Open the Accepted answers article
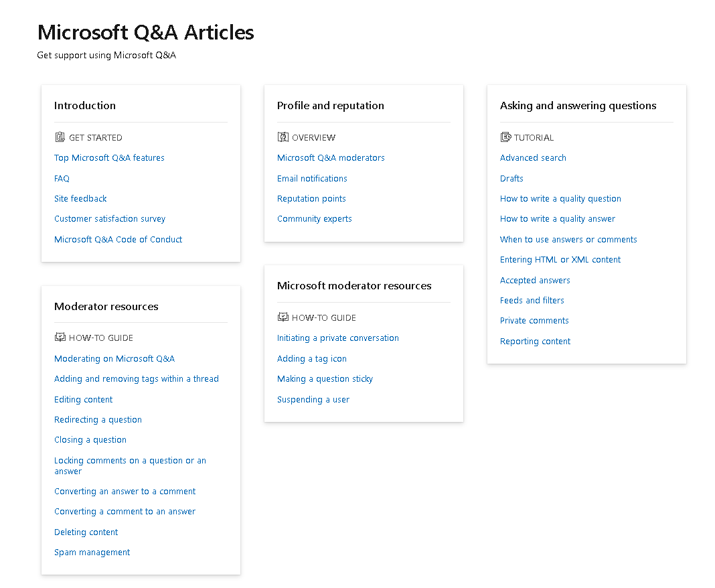 pyautogui.click(x=535, y=281)
